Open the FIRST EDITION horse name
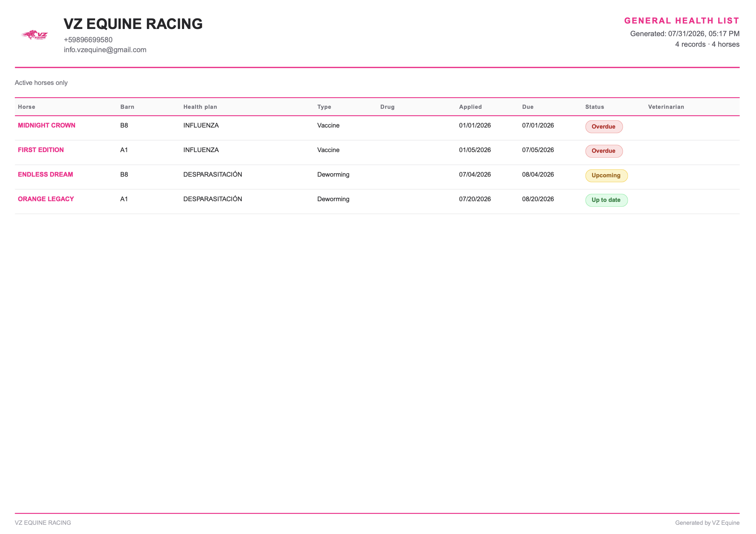This screenshot has height=534, width=756. tap(41, 150)
